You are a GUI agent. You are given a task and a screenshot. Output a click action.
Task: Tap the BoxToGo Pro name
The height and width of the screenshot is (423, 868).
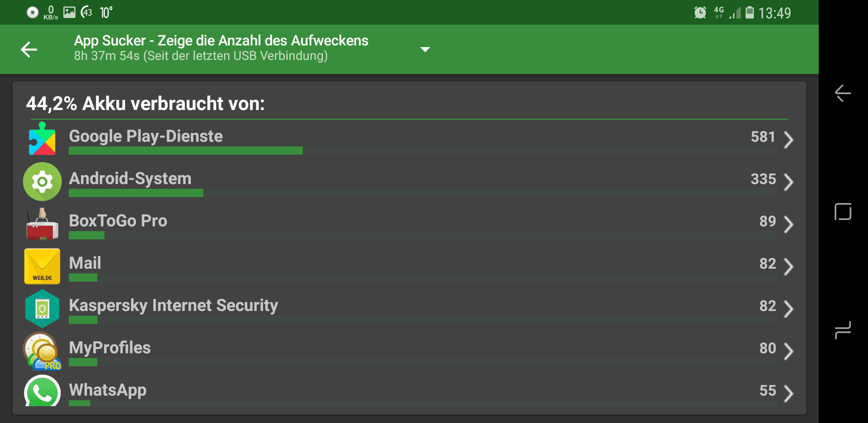pos(118,221)
